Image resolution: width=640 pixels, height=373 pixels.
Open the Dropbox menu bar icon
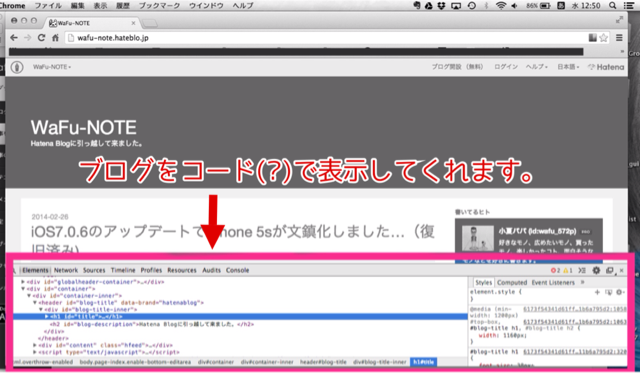441,5
